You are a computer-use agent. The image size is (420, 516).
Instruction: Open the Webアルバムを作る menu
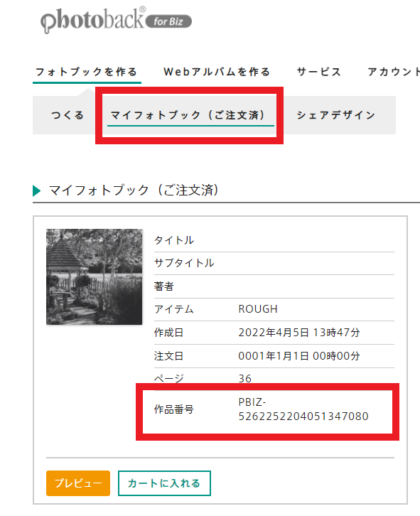pyautogui.click(x=217, y=72)
